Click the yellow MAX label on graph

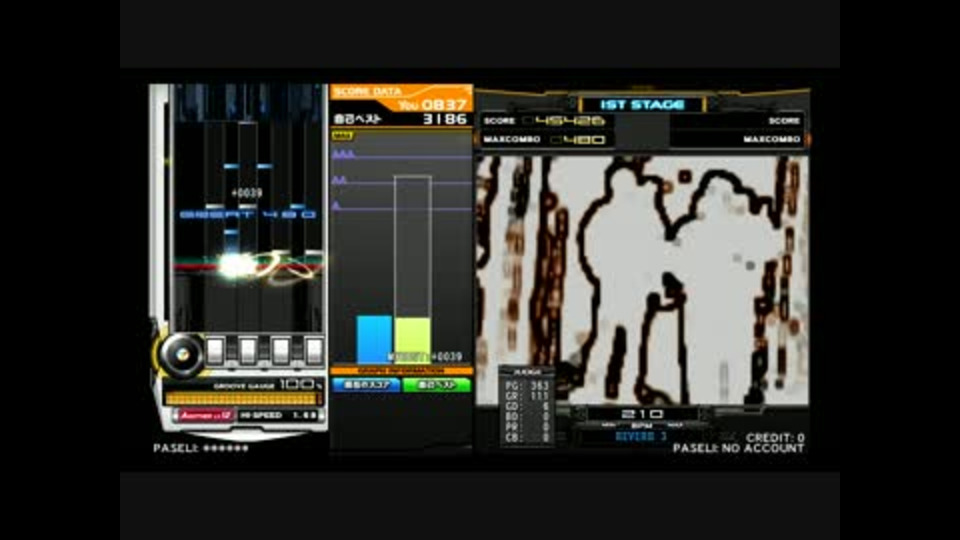tap(342, 135)
